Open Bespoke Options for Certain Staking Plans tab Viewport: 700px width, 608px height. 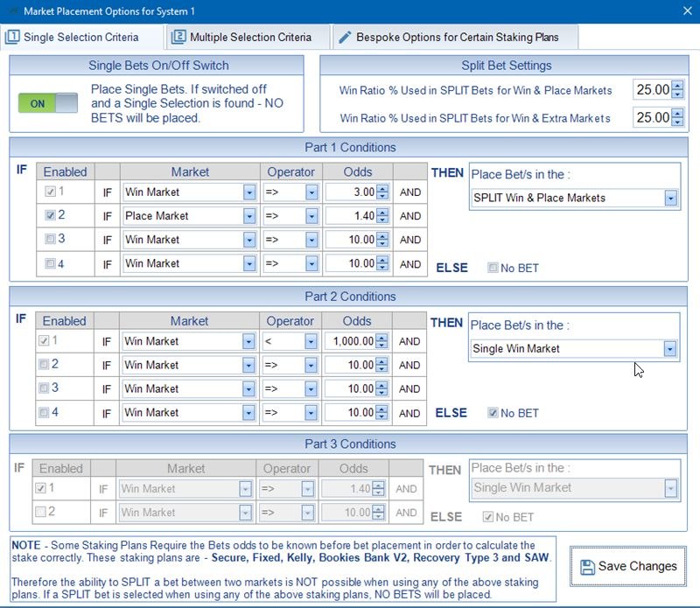point(455,37)
